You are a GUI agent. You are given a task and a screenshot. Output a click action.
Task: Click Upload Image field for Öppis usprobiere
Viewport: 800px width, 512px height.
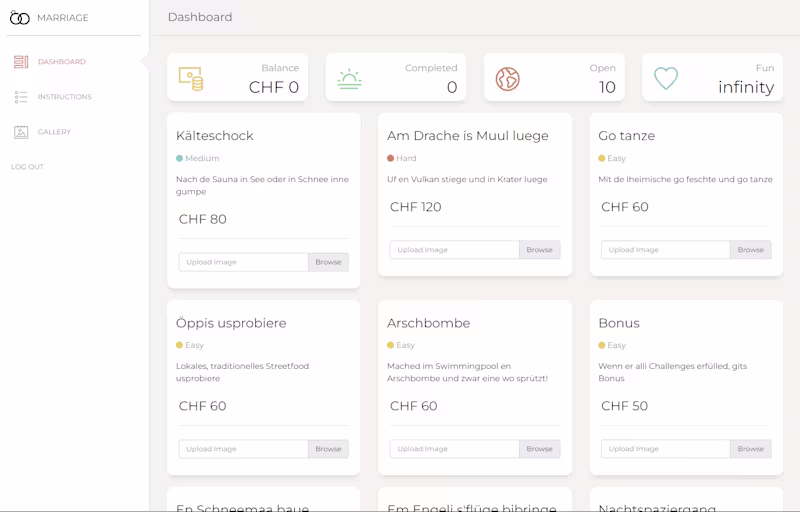coord(243,449)
